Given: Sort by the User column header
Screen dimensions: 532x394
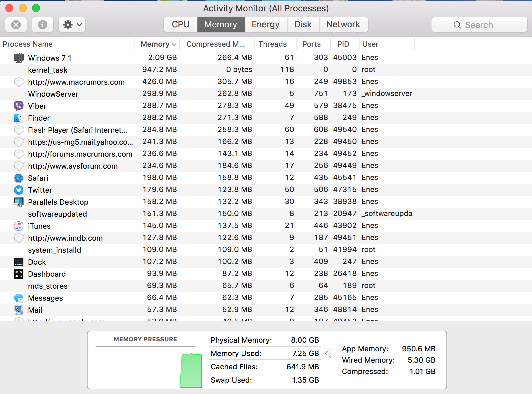Looking at the screenshot, I should 387,44.
